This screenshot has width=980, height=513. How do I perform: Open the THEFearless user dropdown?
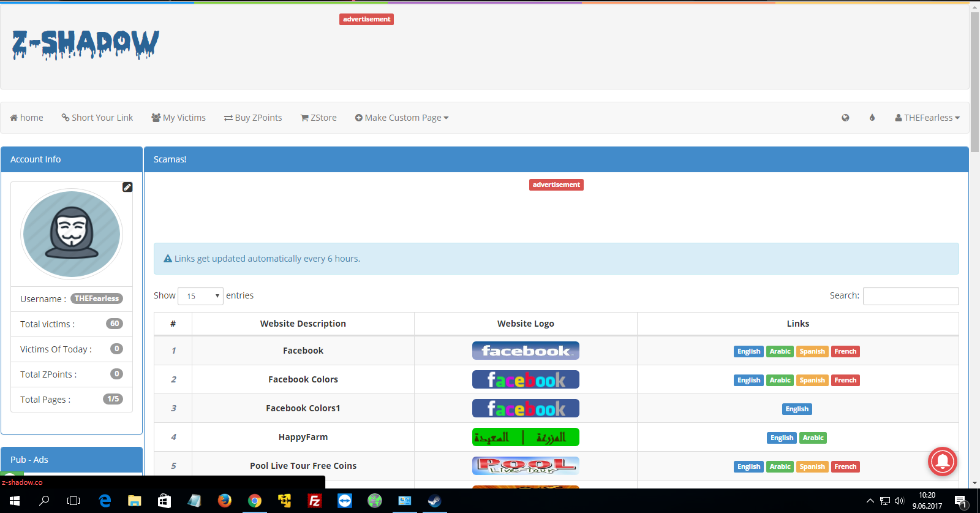(927, 118)
